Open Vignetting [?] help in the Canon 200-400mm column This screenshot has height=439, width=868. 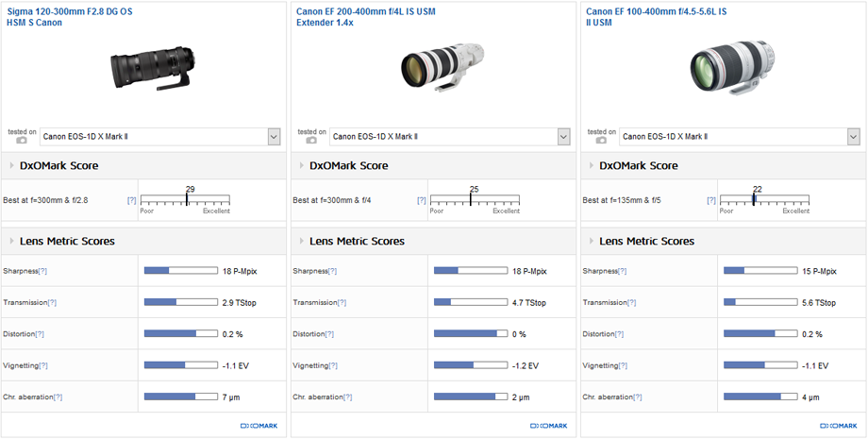pyautogui.click(x=333, y=366)
